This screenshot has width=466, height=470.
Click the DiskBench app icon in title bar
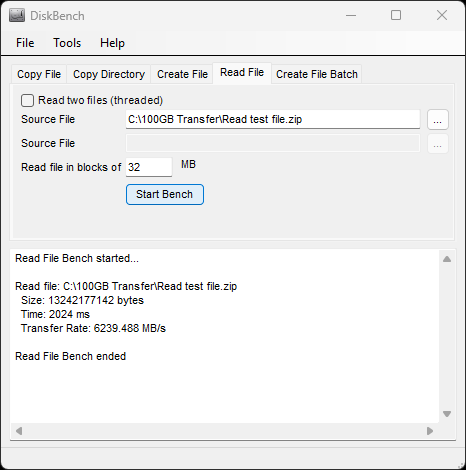pos(17,15)
